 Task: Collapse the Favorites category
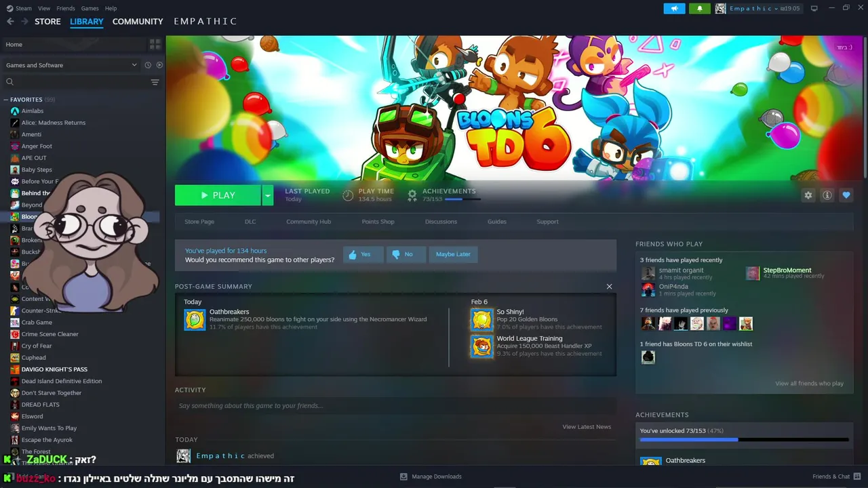point(6,100)
